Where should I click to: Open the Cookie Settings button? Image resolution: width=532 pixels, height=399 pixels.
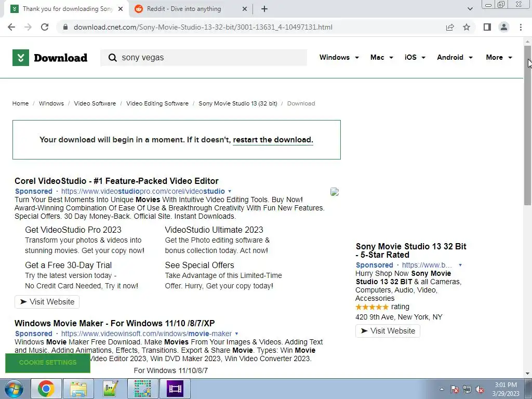click(x=48, y=363)
